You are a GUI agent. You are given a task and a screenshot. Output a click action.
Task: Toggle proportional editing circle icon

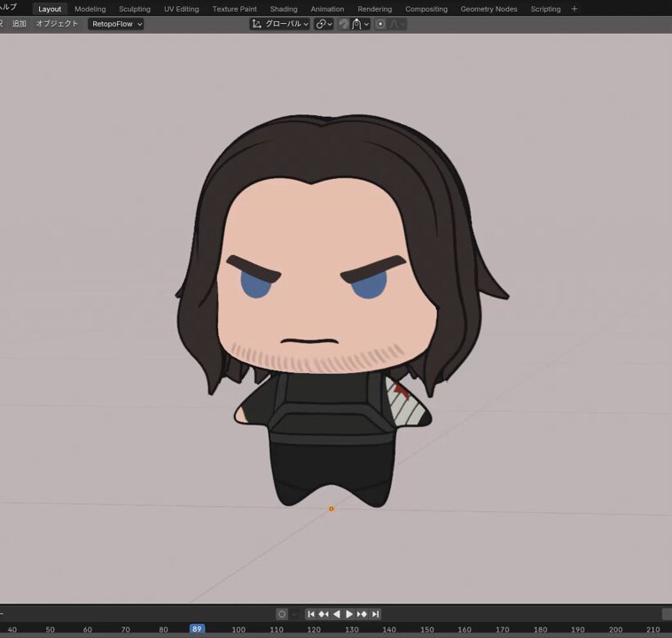click(x=380, y=24)
